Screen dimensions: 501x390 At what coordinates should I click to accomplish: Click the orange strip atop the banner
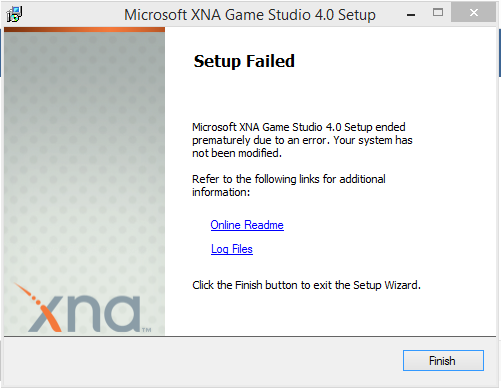point(84,30)
